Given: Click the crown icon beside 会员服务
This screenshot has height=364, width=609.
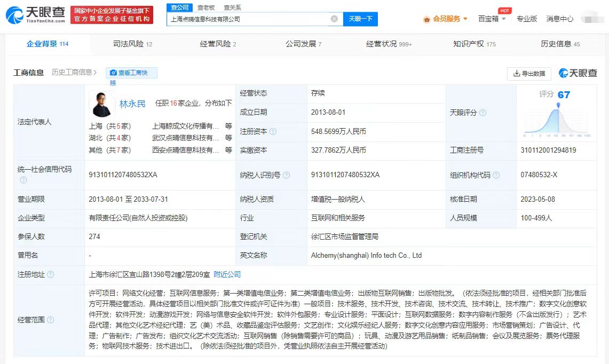Looking at the screenshot, I should tap(427, 19).
